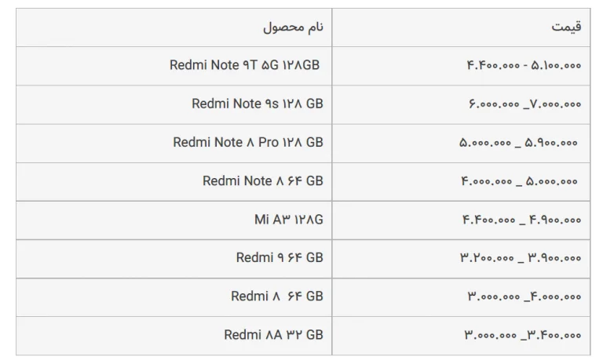Click the 4.400.000 price for Redmi Note 9T

tap(492, 66)
